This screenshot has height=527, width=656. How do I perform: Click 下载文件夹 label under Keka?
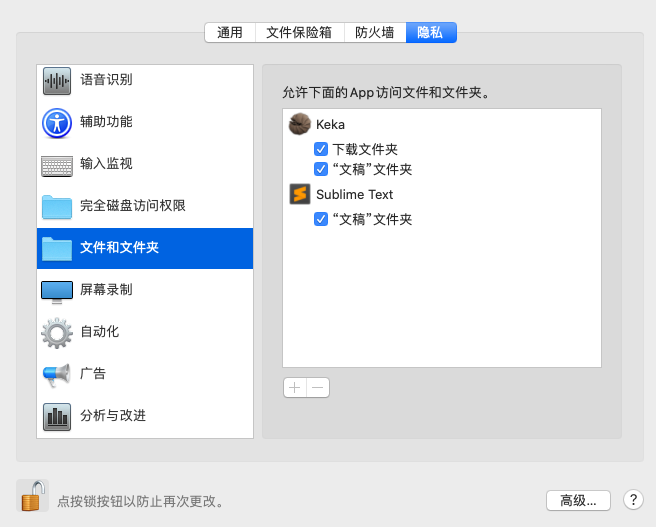365,149
